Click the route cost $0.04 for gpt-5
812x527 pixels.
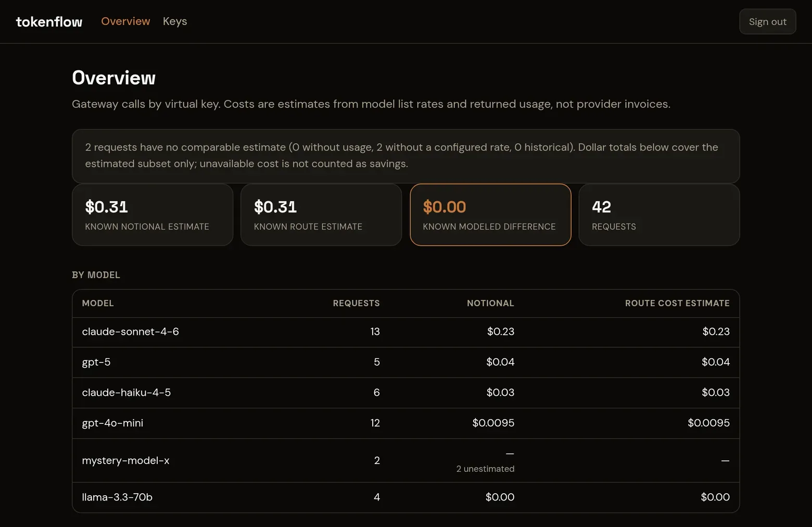click(715, 362)
